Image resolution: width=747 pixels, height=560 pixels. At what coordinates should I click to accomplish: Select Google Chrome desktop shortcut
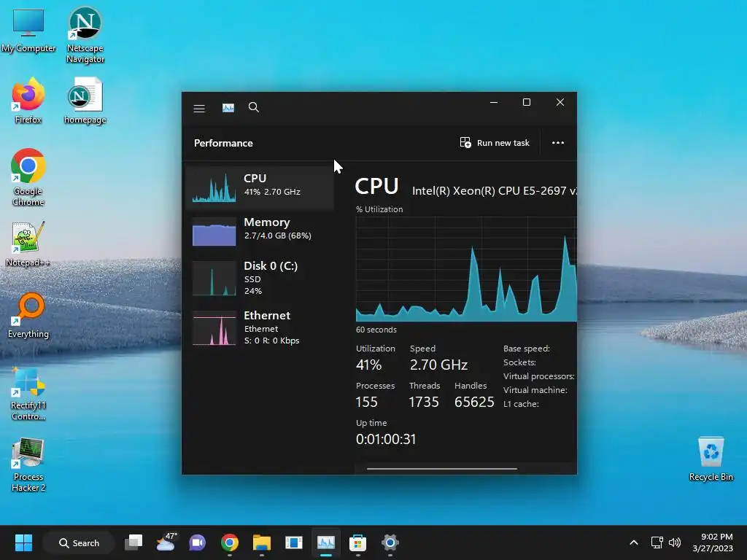pyautogui.click(x=28, y=177)
